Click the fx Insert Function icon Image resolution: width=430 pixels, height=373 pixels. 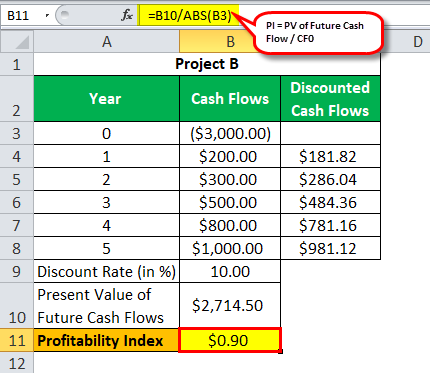click(x=127, y=15)
